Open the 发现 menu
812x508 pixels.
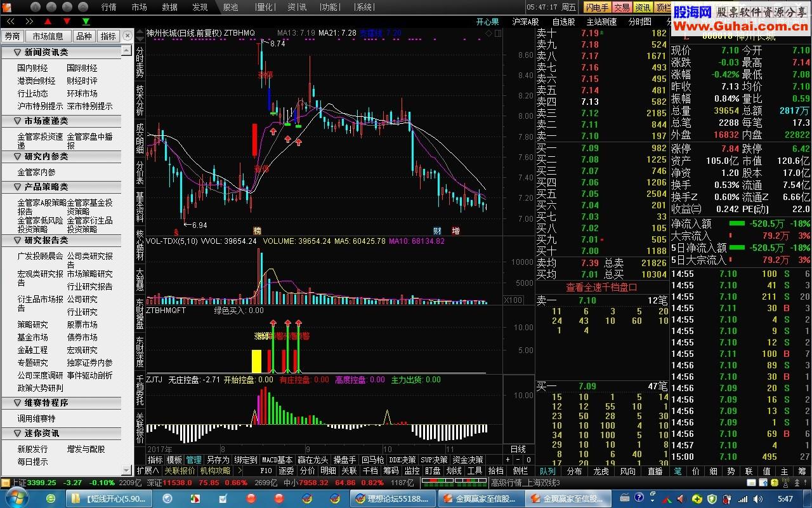pos(200,7)
